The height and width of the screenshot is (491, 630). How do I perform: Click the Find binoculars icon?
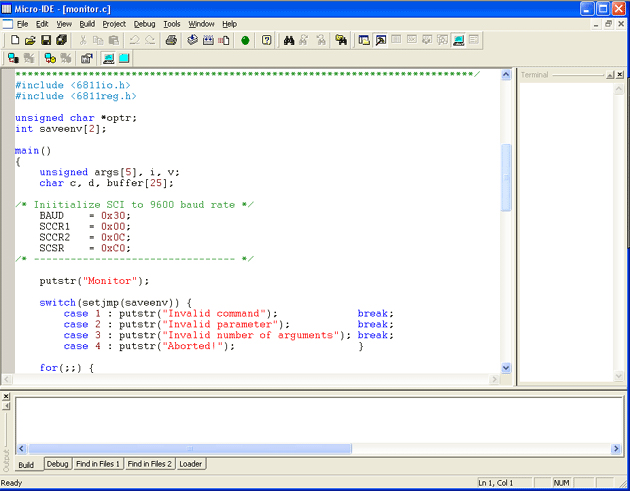coord(289,40)
